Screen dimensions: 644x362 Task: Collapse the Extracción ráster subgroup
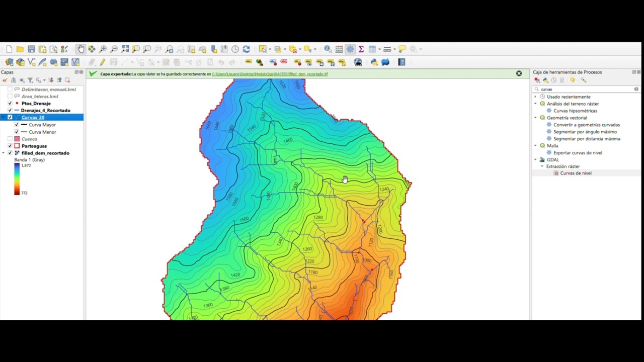tap(542, 166)
